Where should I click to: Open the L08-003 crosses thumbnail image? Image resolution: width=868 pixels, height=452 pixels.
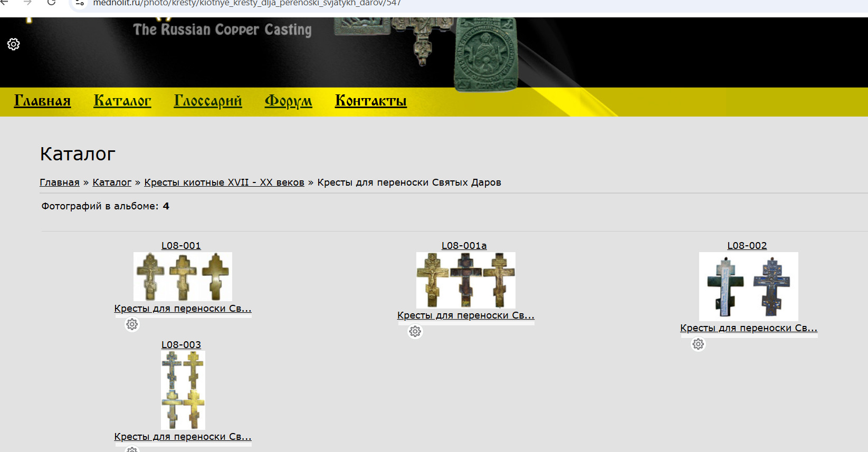[183, 390]
